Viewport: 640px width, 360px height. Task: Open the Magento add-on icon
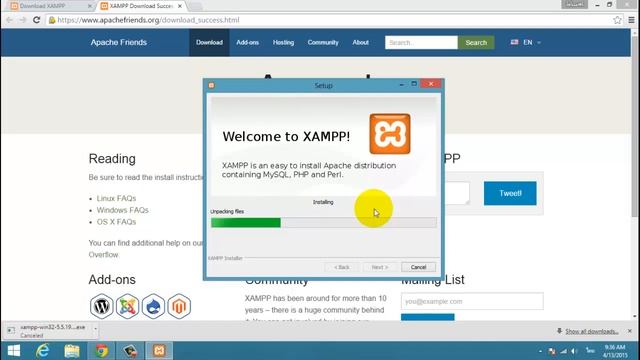pyautogui.click(x=179, y=306)
